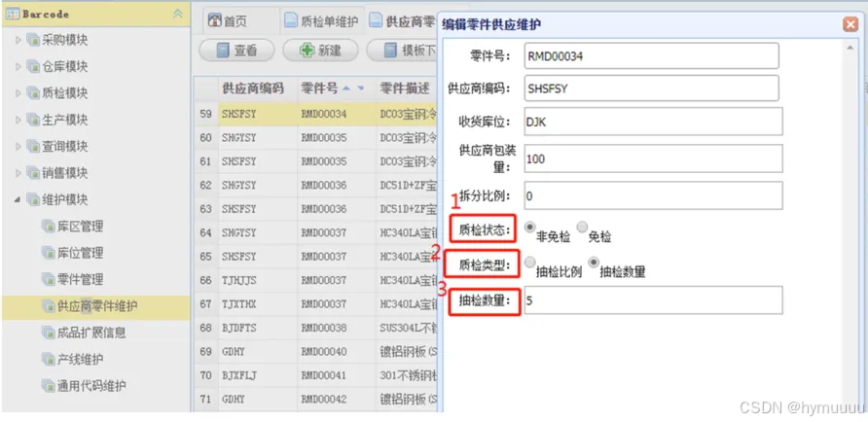
Task: Select the 免检 radio option
Action: click(x=582, y=228)
